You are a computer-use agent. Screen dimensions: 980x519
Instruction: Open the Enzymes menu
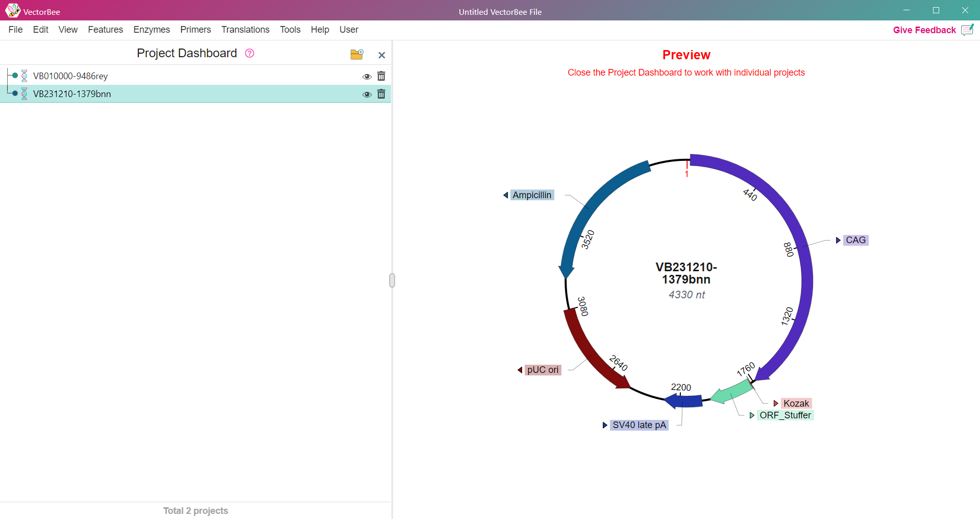click(x=152, y=30)
